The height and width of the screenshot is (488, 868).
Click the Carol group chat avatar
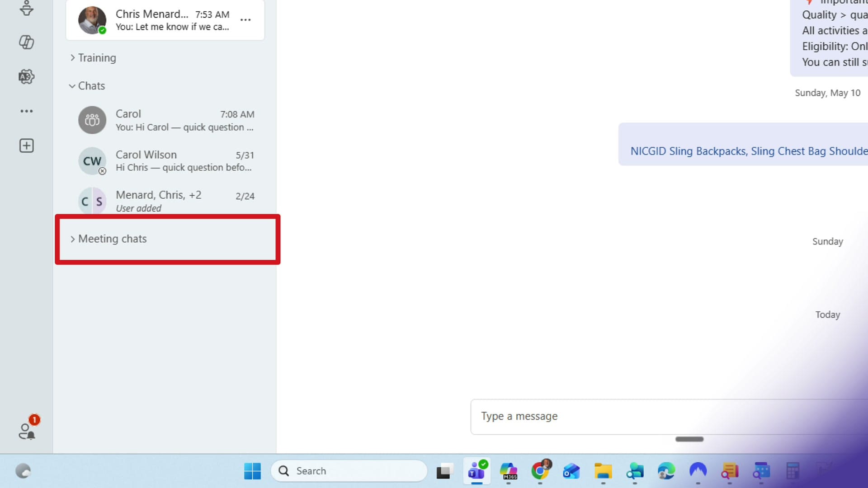tap(92, 120)
